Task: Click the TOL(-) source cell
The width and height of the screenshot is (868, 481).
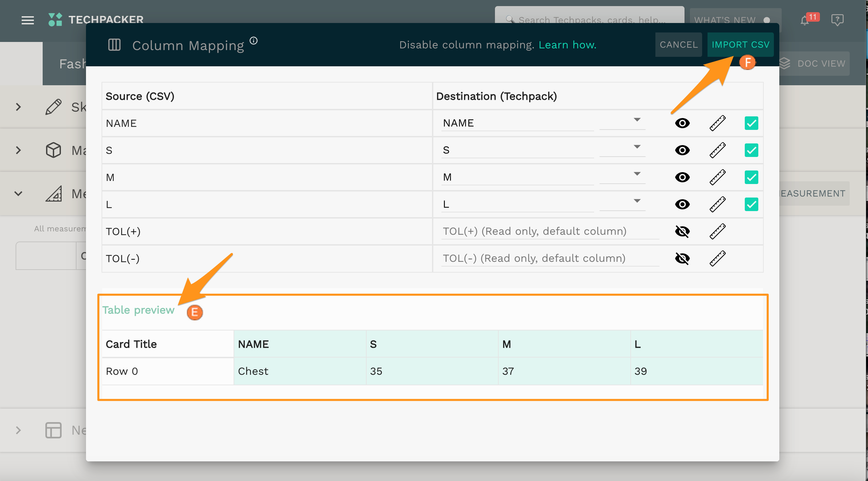Action: click(x=267, y=258)
